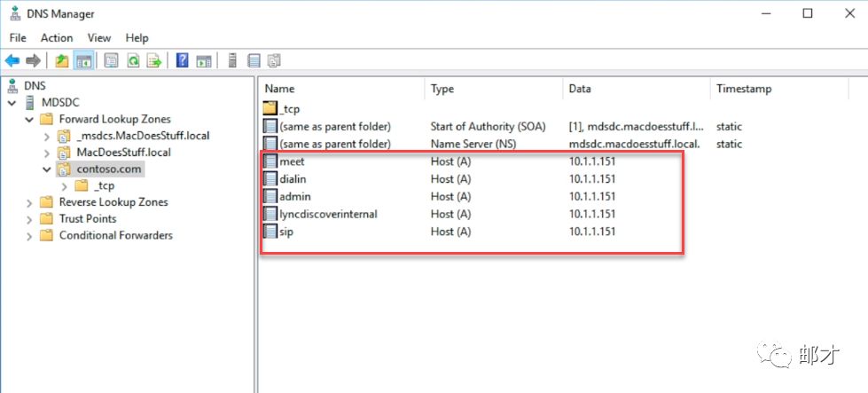Collapse the MDSDC server node

[x=12, y=103]
